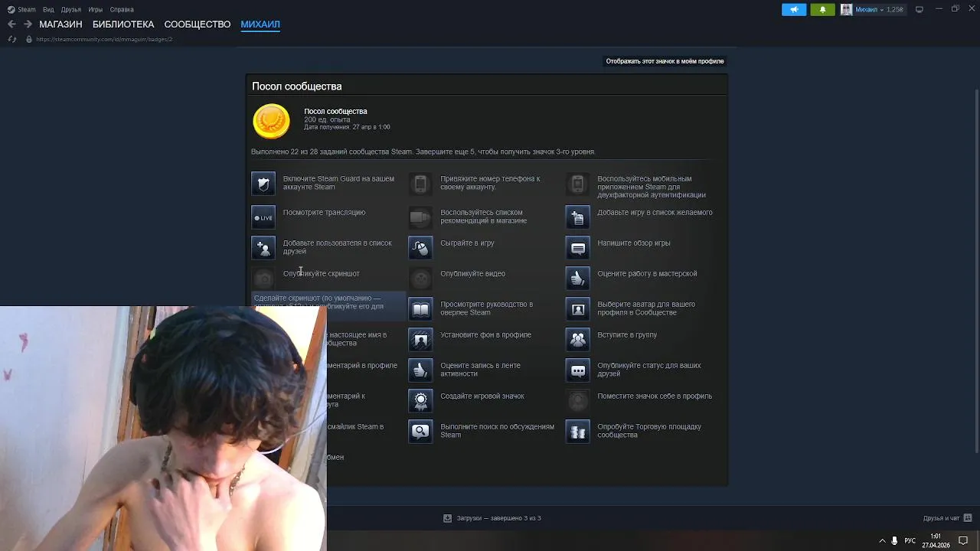
Task: Open the Steam menu
Action: click(22, 9)
